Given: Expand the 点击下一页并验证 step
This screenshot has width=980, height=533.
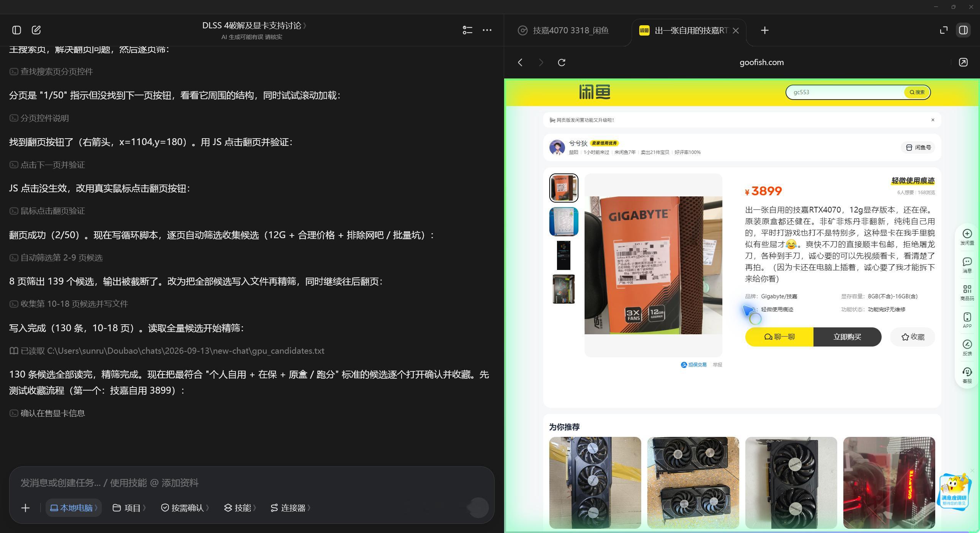Looking at the screenshot, I should coord(47,165).
